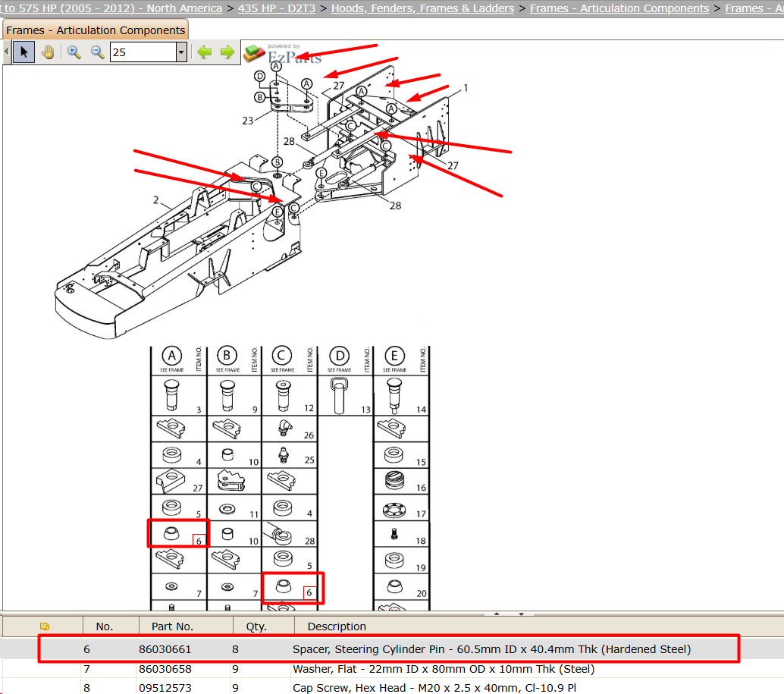Sort by the Part No. column header
Image resolution: width=784 pixels, height=694 pixels.
tap(173, 626)
